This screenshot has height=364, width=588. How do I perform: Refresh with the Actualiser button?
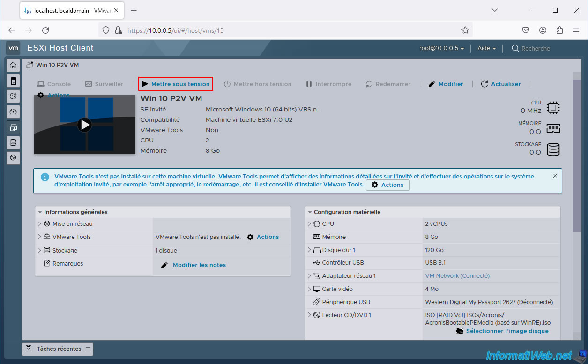(501, 84)
